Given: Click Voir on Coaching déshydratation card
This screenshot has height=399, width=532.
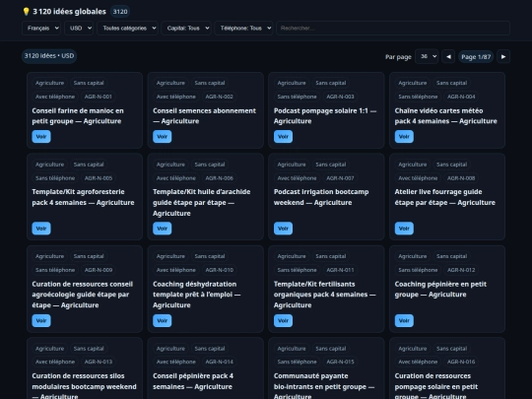Looking at the screenshot, I should coord(163,320).
